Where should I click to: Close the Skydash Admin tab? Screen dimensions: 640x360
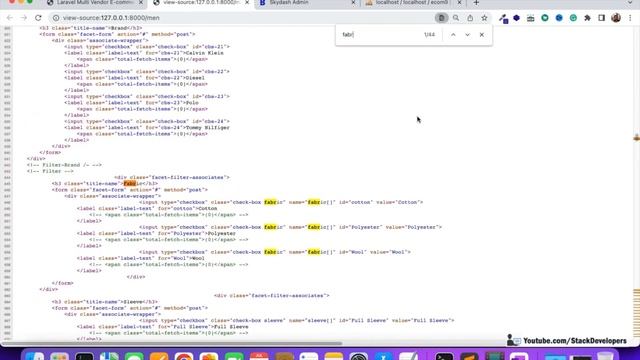tap(353, 3)
